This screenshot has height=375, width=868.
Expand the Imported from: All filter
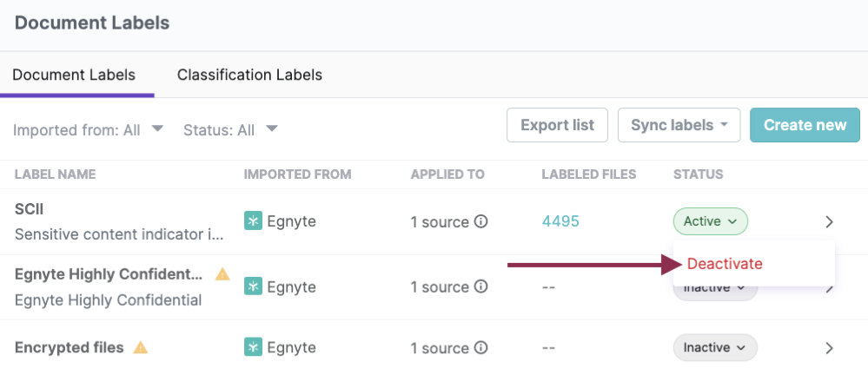(x=89, y=129)
